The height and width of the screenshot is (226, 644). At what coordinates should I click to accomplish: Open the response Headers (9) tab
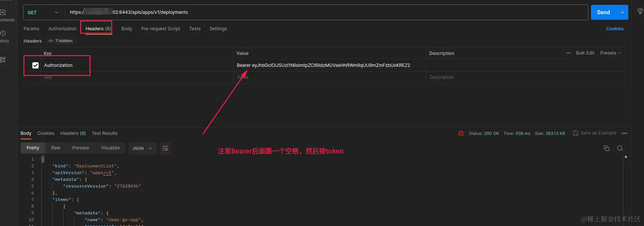[x=73, y=133]
